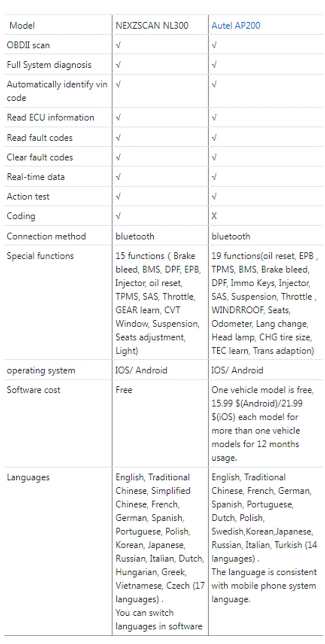Click the X mark in Coding row
Screen dimensions: 325x644
pos(214,216)
